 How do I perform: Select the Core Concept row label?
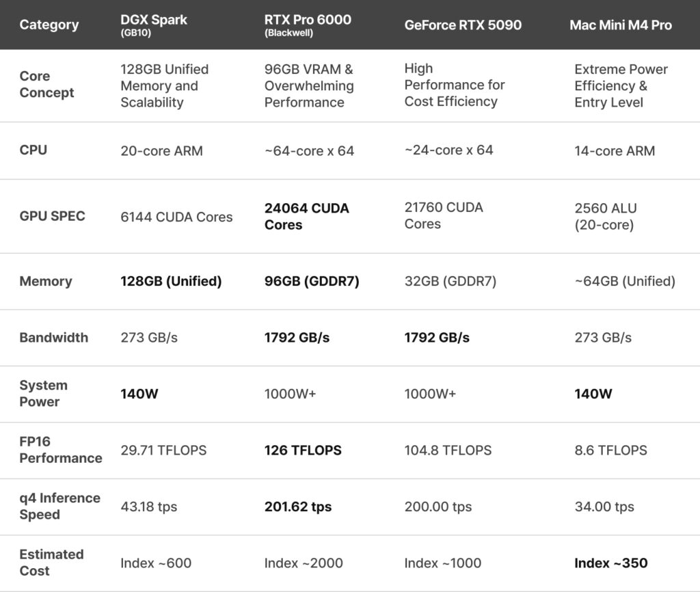point(46,85)
